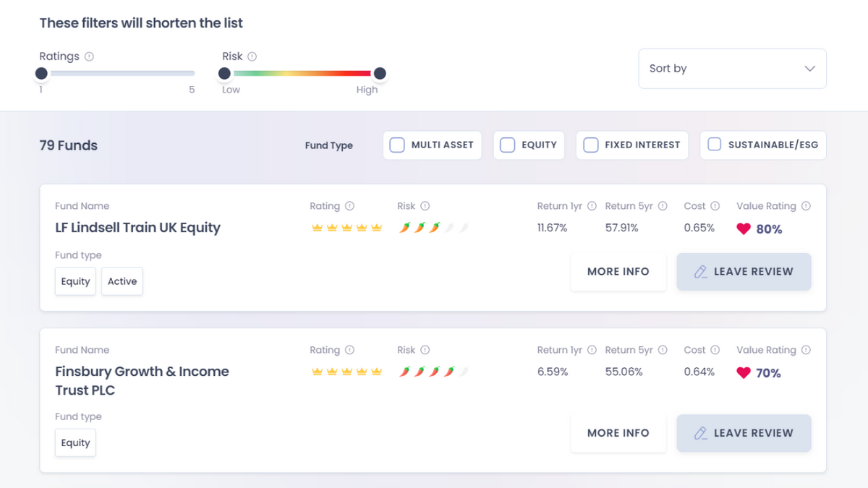This screenshot has width=868, height=488.
Task: Click the Risk slider low handle
Action: tap(224, 73)
